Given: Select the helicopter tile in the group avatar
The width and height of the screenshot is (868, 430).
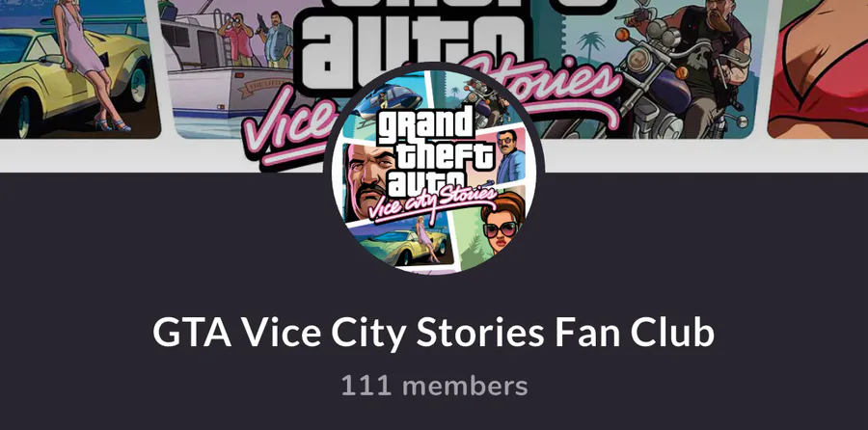Looking at the screenshot, I should click(386, 103).
